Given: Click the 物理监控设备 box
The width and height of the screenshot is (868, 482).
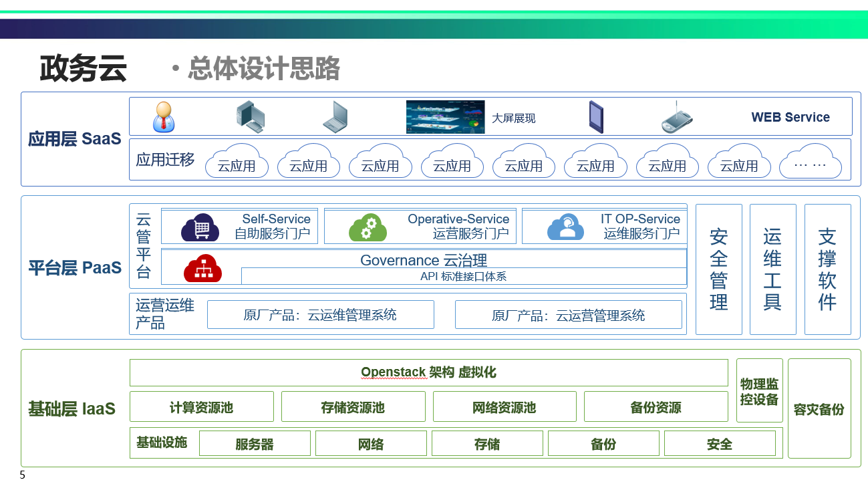Looking at the screenshot, I should point(760,391).
